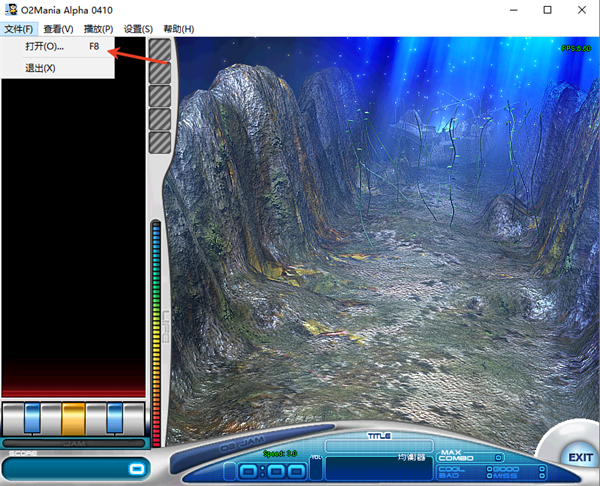Open the 文件(F) menu
Viewport: 600px width, 486px height.
pos(18,29)
